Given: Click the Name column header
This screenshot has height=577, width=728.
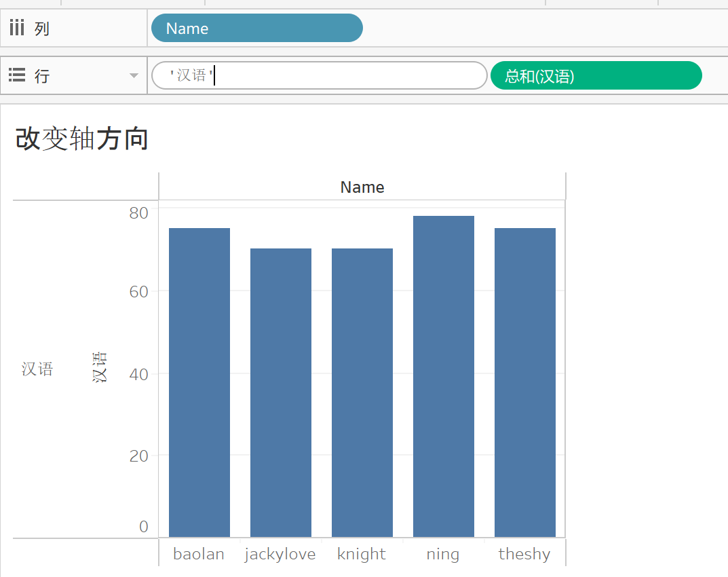Looking at the screenshot, I should 362,187.
